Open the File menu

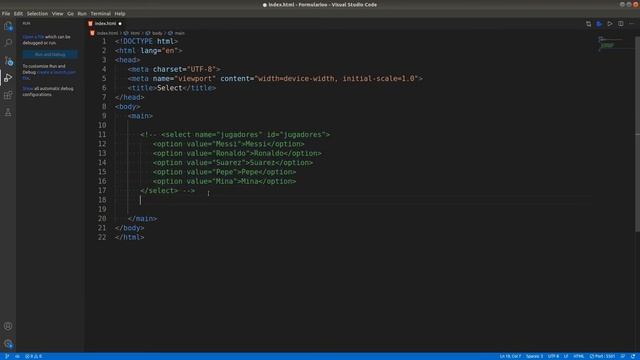tap(6, 13)
